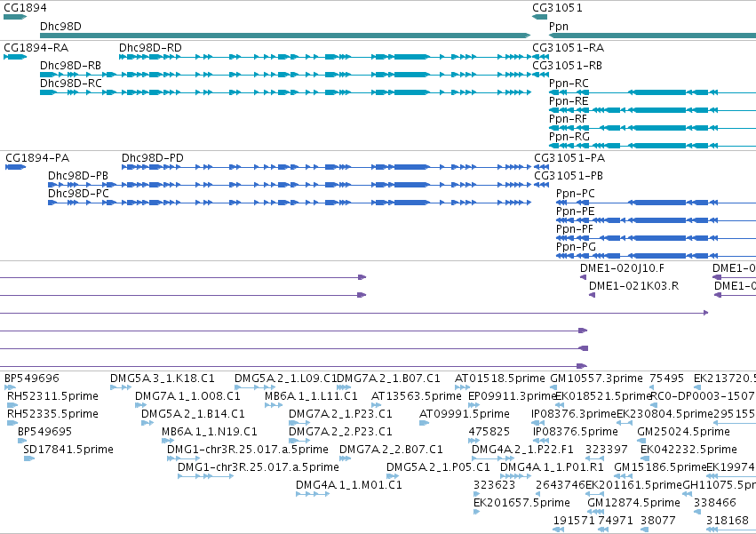Click the CG31051-PA CDS label

point(569,158)
